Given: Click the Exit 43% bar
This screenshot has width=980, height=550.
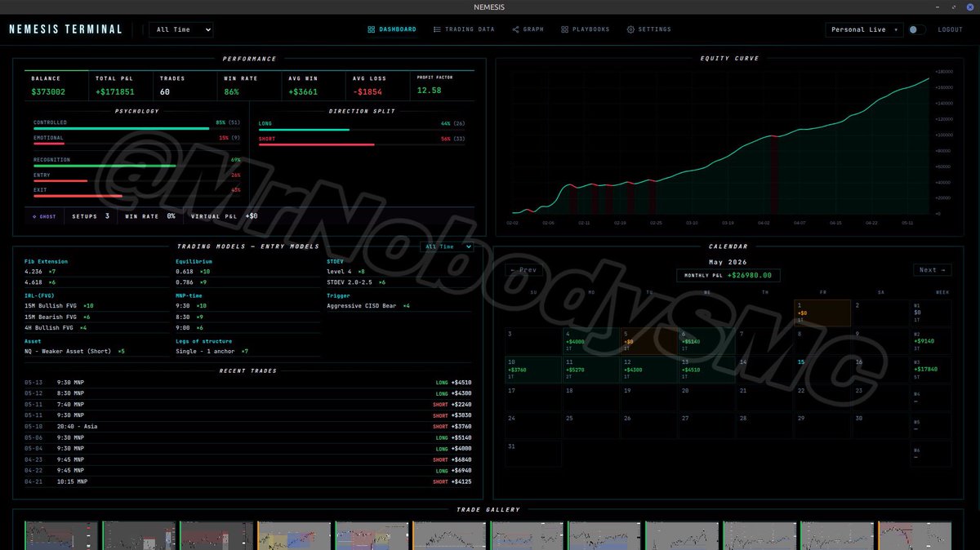Looking at the screenshot, I should [137, 196].
